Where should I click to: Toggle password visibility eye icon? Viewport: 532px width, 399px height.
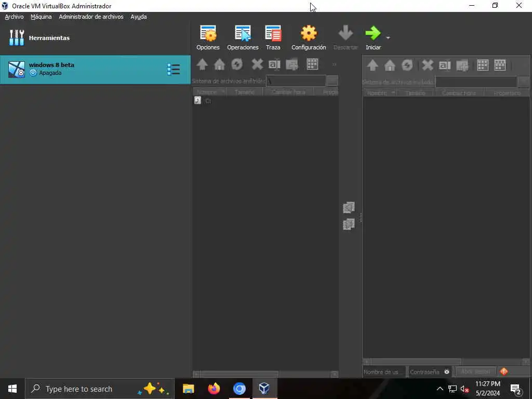pyautogui.click(x=447, y=372)
